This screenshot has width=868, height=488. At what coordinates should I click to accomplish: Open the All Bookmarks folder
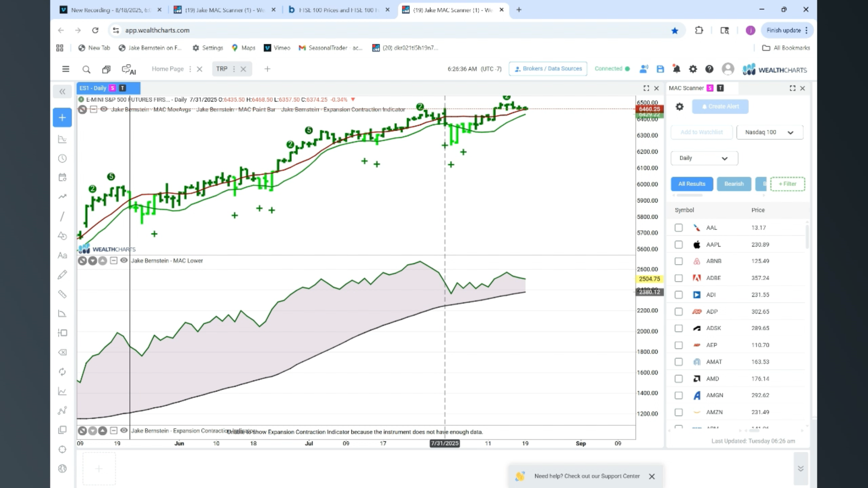point(786,48)
